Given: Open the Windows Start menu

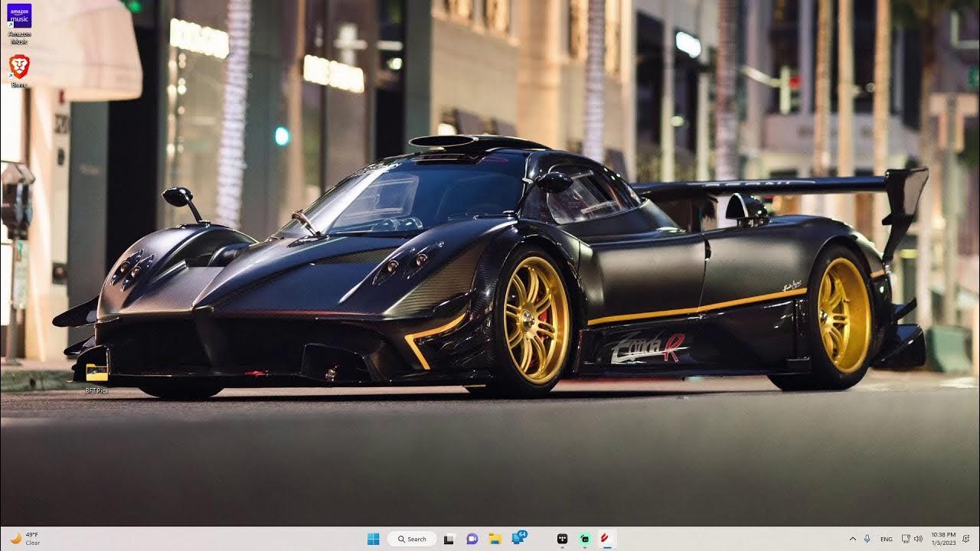Looking at the screenshot, I should pyautogui.click(x=373, y=539).
